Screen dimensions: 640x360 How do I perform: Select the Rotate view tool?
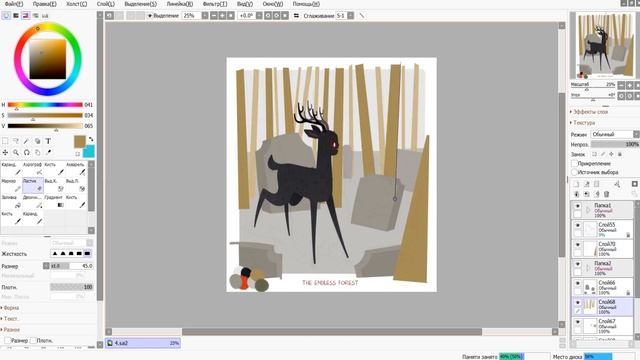27,152
